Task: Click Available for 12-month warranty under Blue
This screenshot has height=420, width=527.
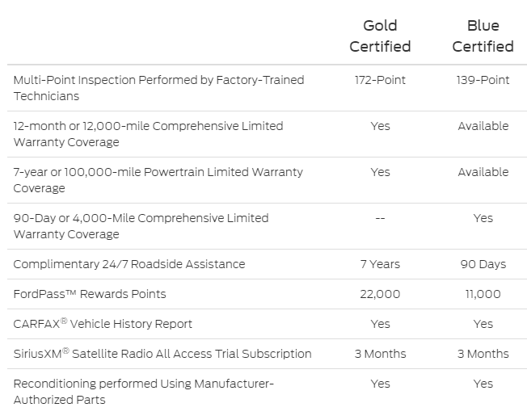Action: coord(483,126)
